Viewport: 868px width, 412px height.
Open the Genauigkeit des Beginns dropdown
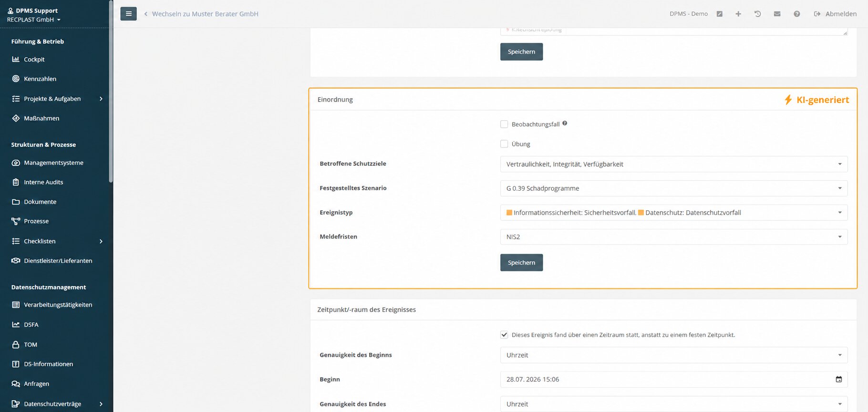click(674, 355)
